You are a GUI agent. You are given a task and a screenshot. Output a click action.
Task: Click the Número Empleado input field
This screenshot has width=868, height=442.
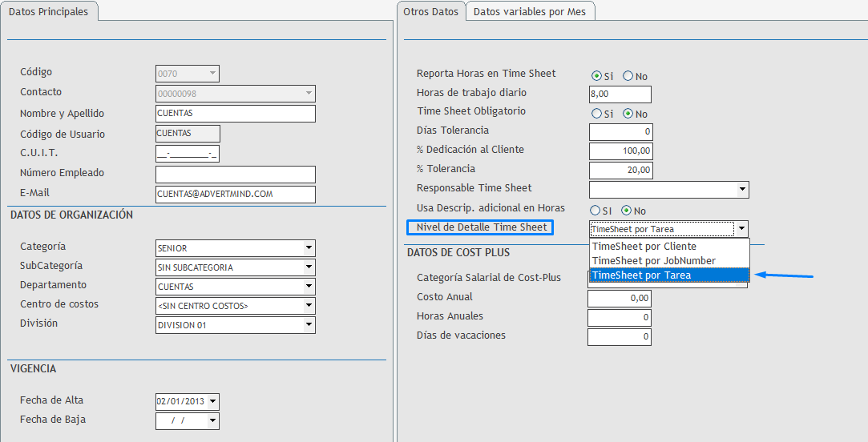236,175
